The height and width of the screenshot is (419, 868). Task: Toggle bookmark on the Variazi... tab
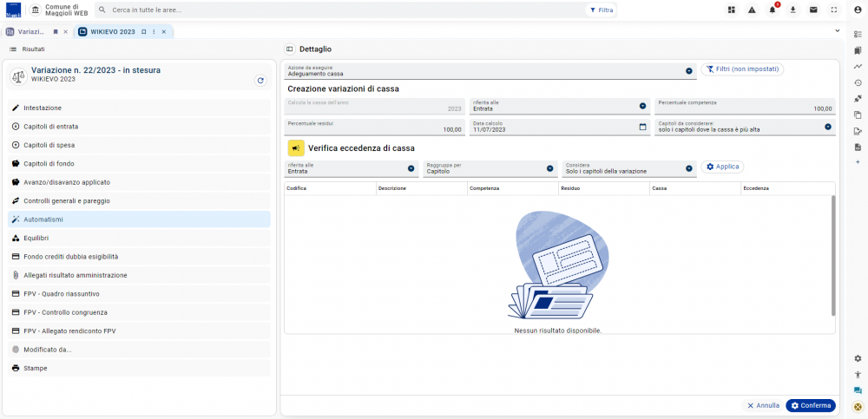[56, 31]
